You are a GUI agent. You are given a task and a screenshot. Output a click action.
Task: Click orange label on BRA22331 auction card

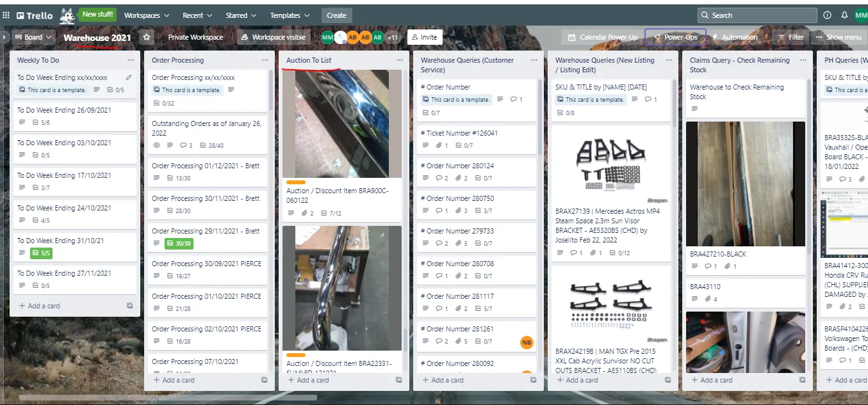(x=296, y=355)
